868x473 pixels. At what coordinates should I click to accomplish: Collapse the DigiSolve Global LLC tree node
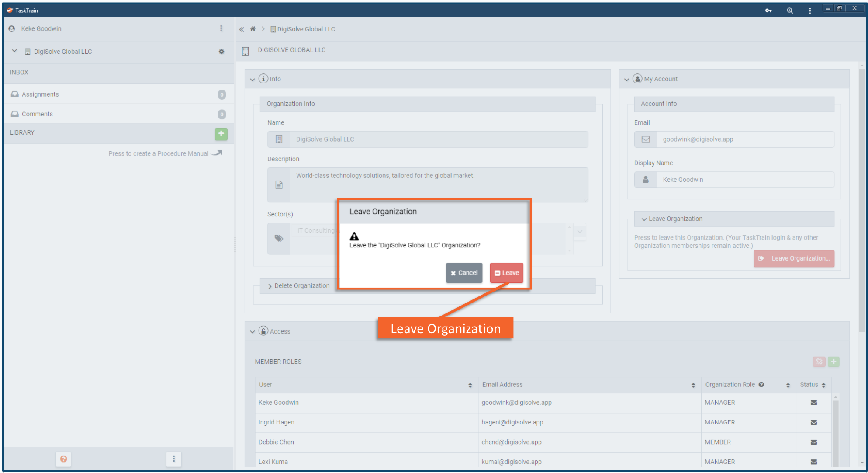point(14,51)
